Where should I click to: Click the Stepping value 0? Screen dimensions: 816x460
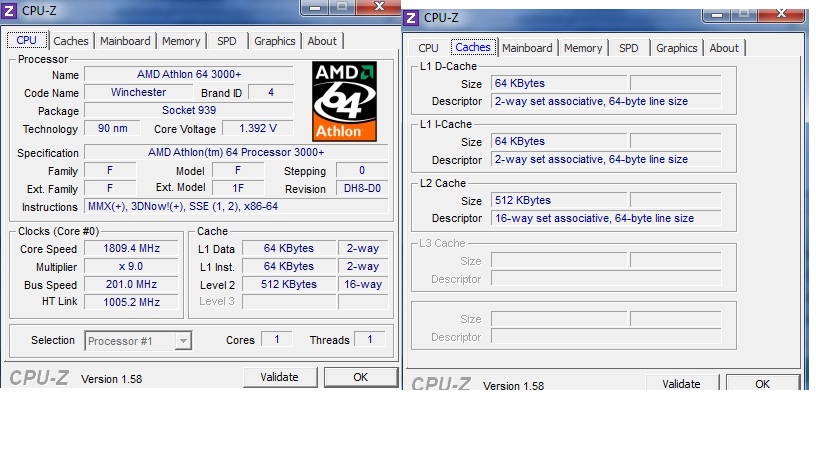(x=362, y=171)
